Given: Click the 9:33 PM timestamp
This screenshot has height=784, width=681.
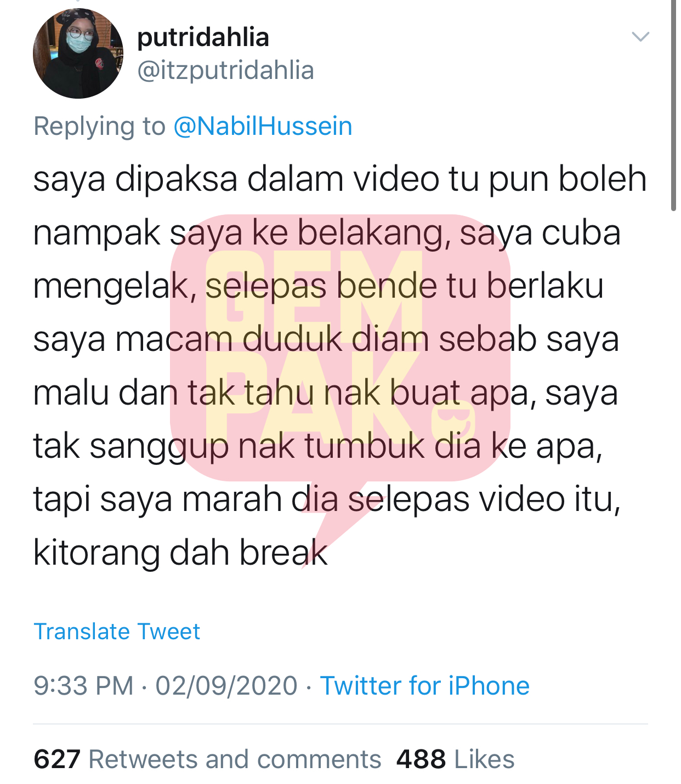Looking at the screenshot, I should pos(83,686).
